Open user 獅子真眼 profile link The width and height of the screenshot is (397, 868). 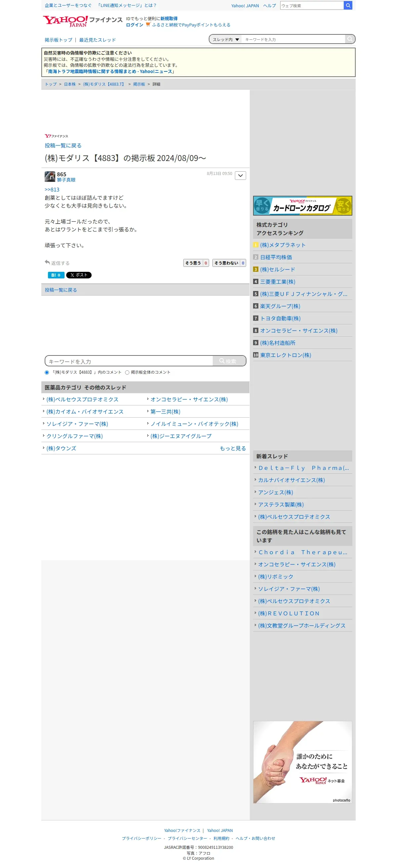click(x=66, y=180)
